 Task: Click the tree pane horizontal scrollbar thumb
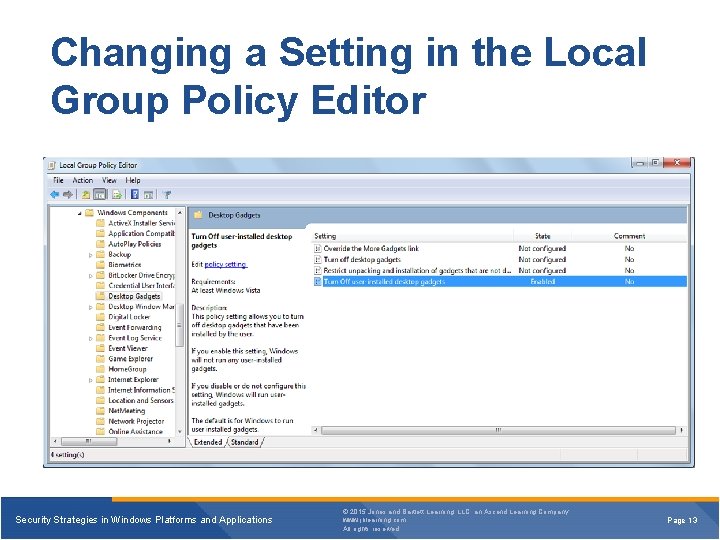(89, 441)
